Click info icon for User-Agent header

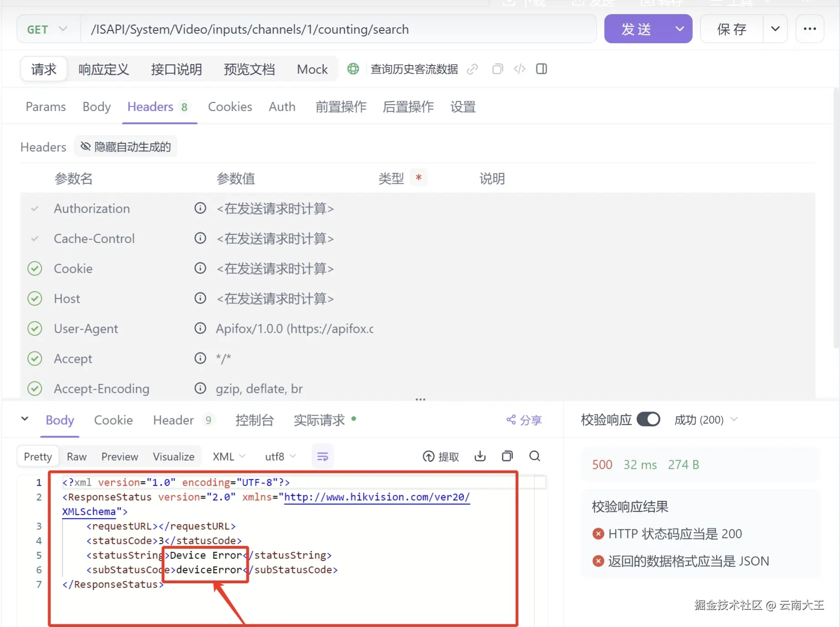[x=200, y=328]
